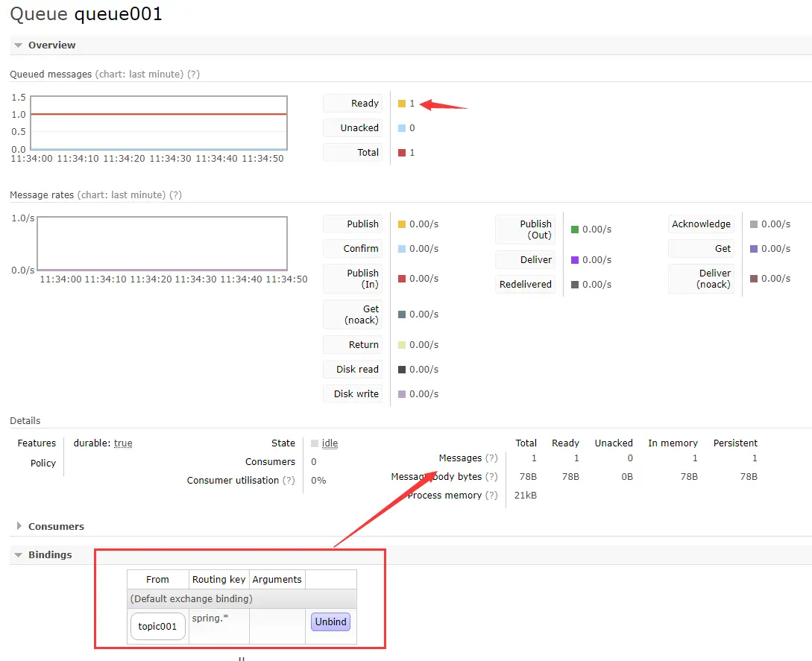Image resolution: width=812 pixels, height=661 pixels.
Task: Toggle the Disk write rate legend
Action: click(x=353, y=394)
